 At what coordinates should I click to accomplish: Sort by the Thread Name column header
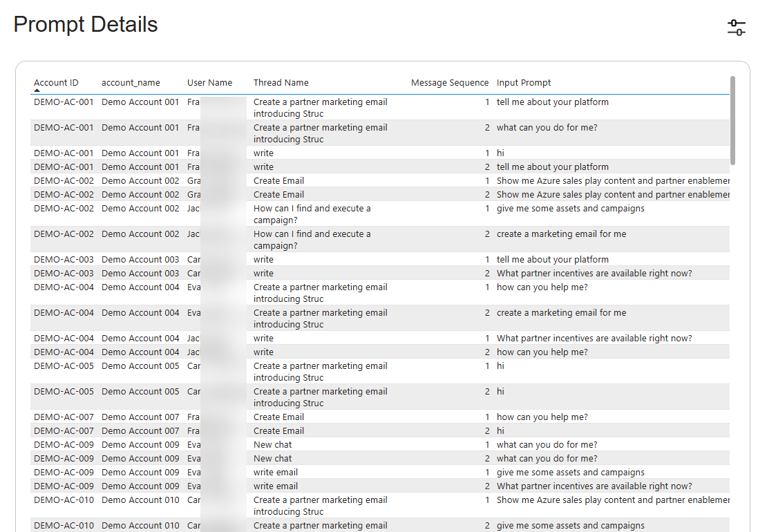tap(281, 83)
